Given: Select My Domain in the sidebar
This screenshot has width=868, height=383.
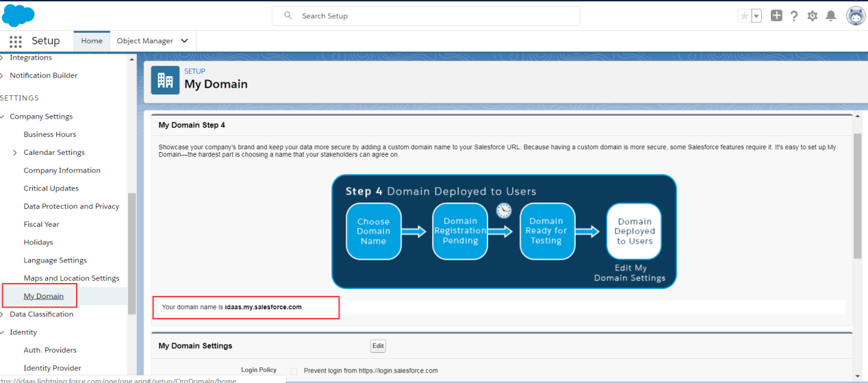Looking at the screenshot, I should point(44,296).
